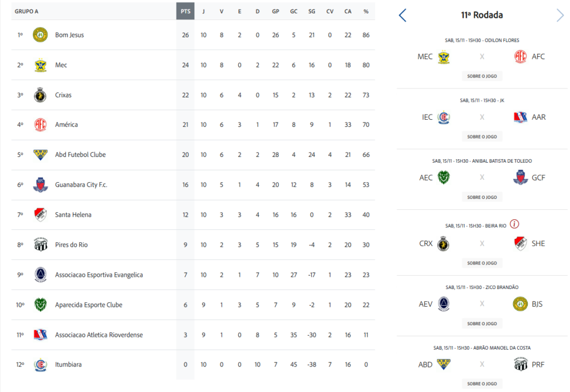570x392 pixels.
Task: Click the Associacao Esportiva Evangelica crest
Action: coord(40,275)
